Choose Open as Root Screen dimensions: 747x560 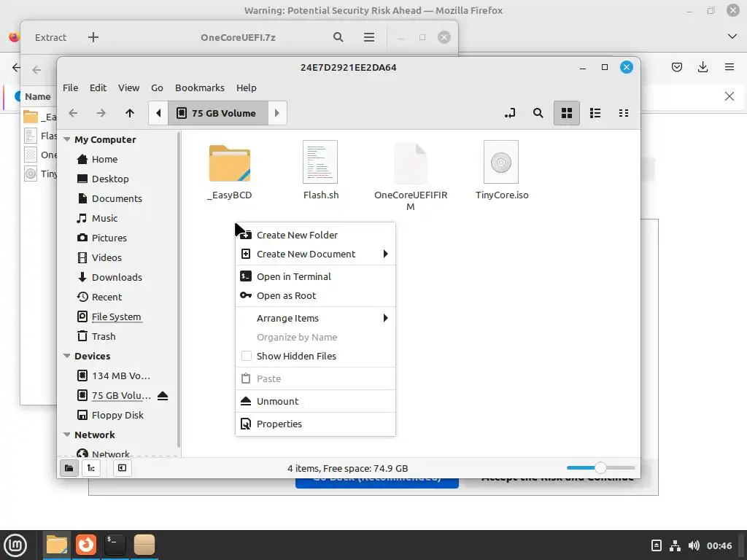click(315, 295)
